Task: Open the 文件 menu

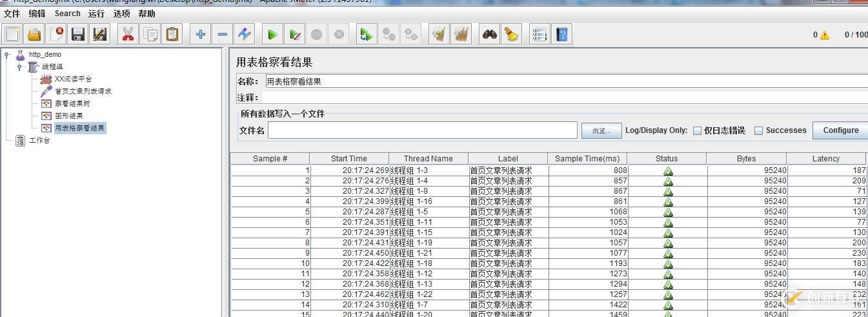Action: (x=12, y=14)
